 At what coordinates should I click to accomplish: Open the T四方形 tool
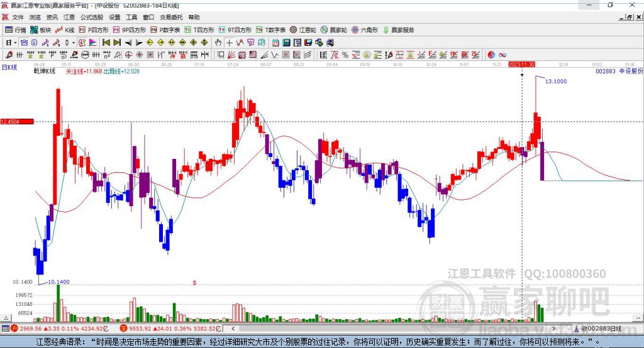(199, 30)
